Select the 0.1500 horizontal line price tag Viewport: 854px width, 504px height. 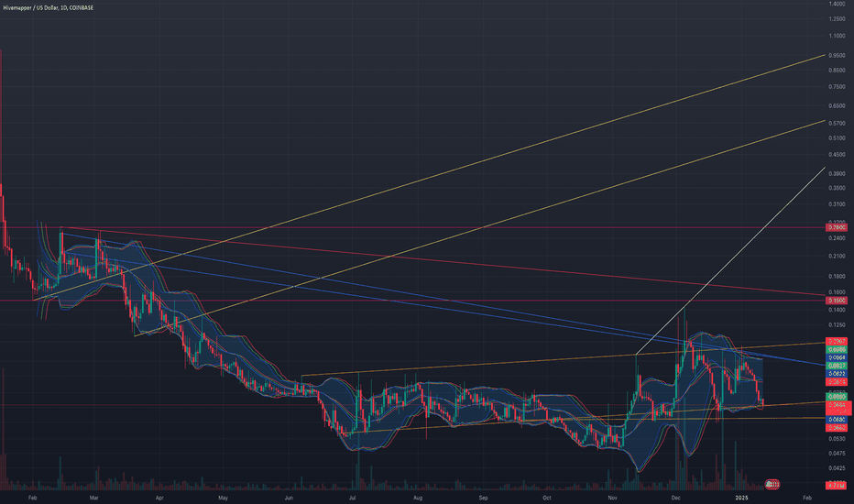(x=836, y=301)
